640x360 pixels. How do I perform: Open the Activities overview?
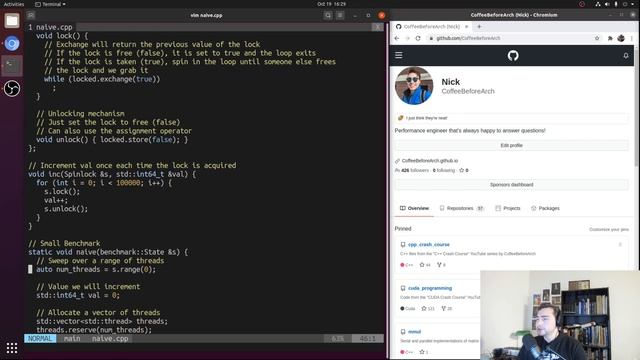tap(14, 4)
